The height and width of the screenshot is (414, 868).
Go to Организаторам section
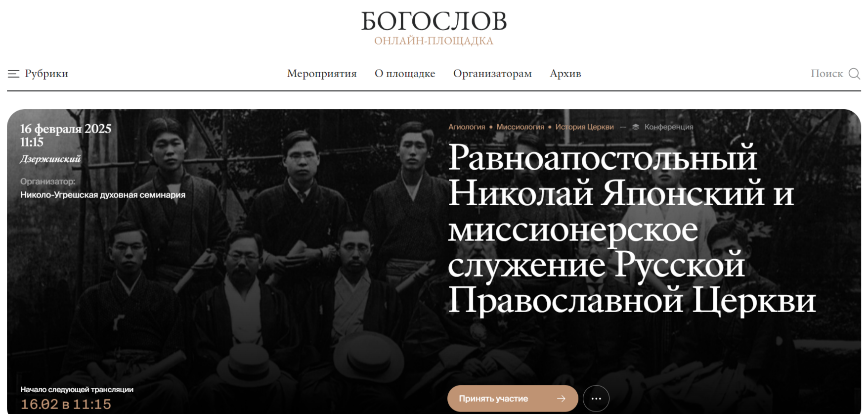pyautogui.click(x=492, y=74)
